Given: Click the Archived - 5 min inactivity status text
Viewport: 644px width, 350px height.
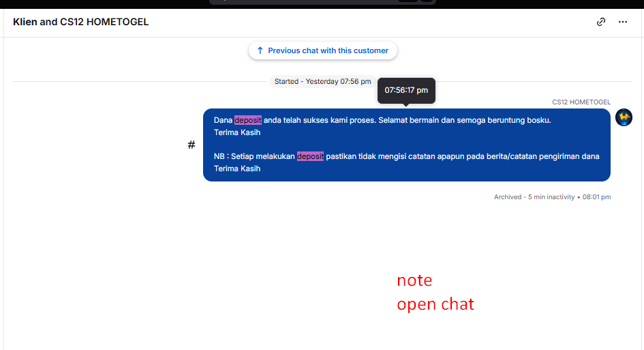Looking at the screenshot, I should [x=534, y=197].
